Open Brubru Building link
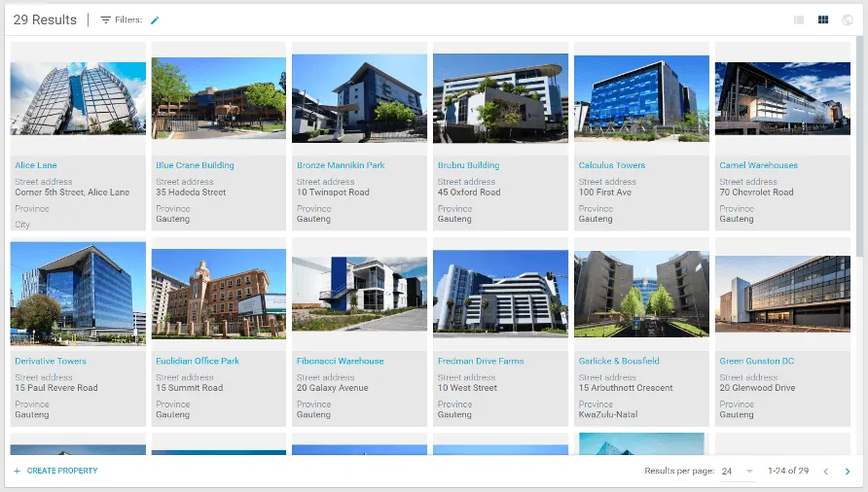The height and width of the screenshot is (492, 868). 468,165
